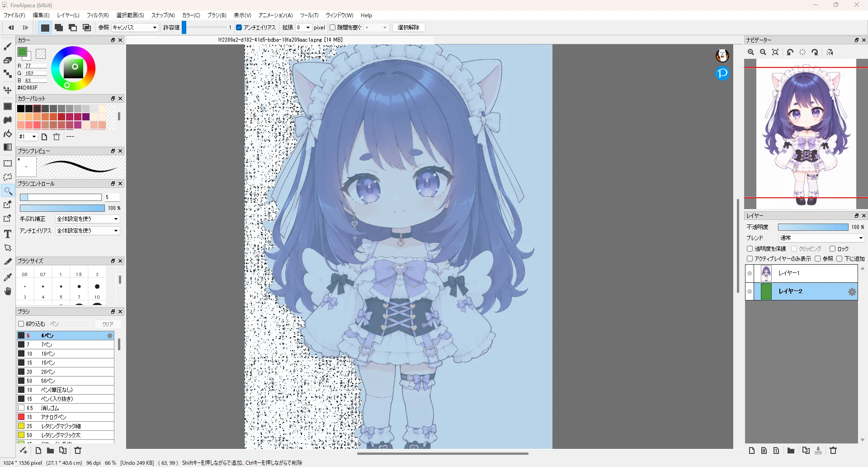
Task: Click the レイヤー1 thumbnail
Action: [766, 273]
